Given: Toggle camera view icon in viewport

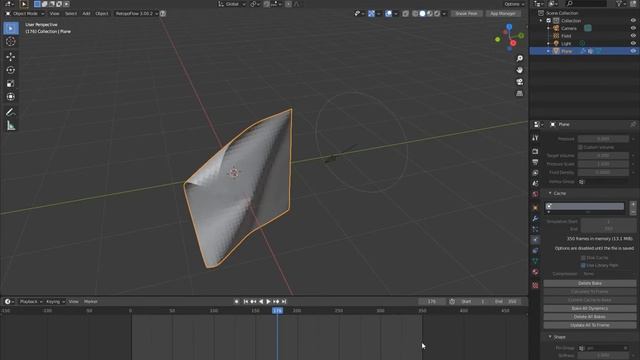Looking at the screenshot, I should coord(520,82).
